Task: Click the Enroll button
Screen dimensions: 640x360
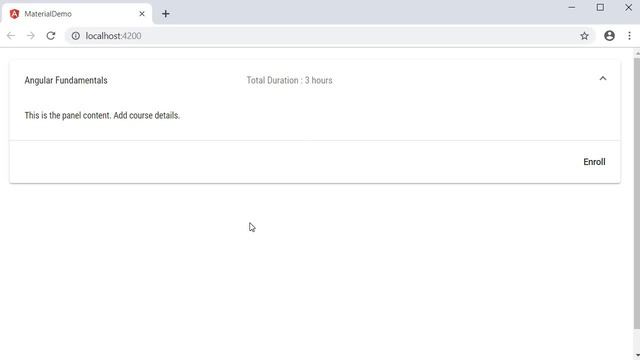Action: (x=594, y=162)
